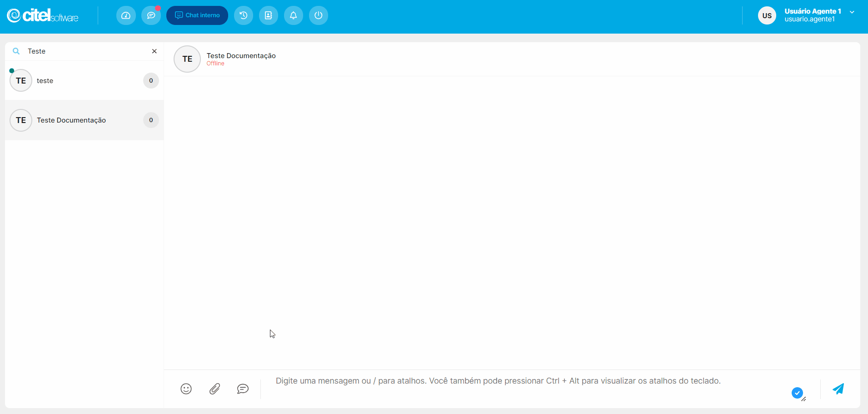This screenshot has width=868, height=414.
Task: Clear the search with the X button
Action: pos(155,51)
